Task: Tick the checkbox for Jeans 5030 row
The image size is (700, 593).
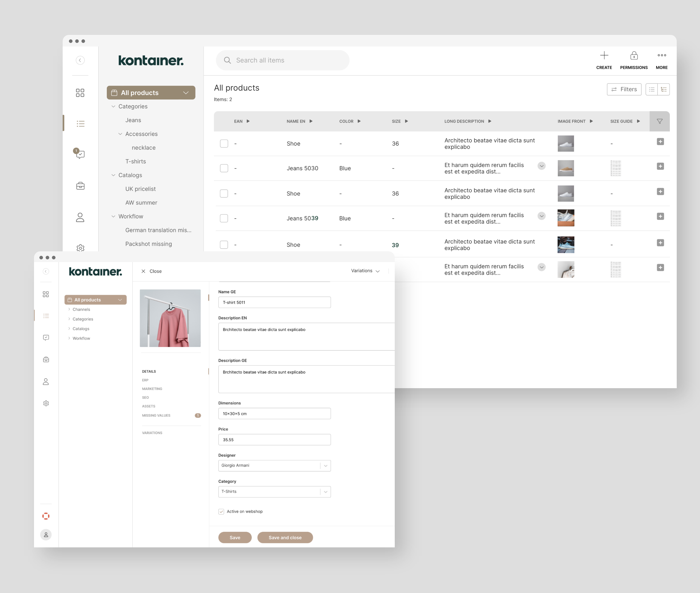Action: (x=224, y=168)
